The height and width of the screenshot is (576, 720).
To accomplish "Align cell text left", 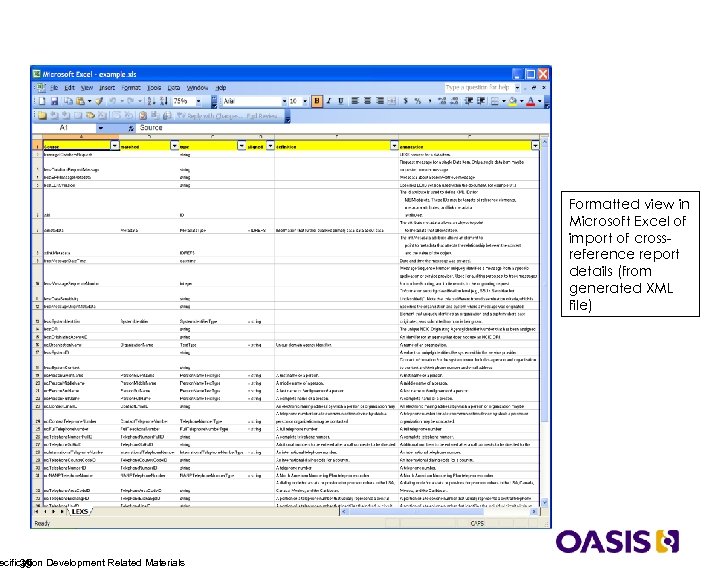I will [355, 101].
